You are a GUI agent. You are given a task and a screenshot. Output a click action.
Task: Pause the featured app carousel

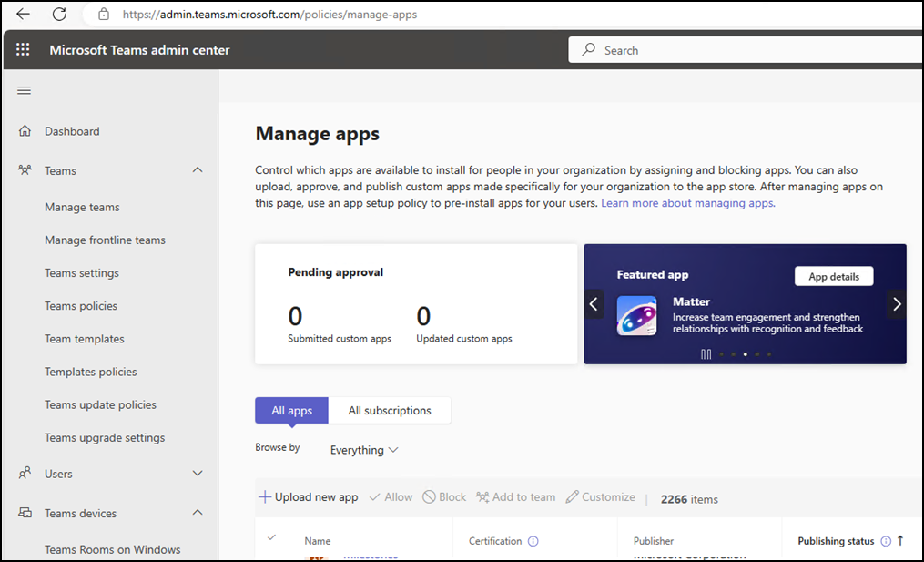(x=706, y=354)
